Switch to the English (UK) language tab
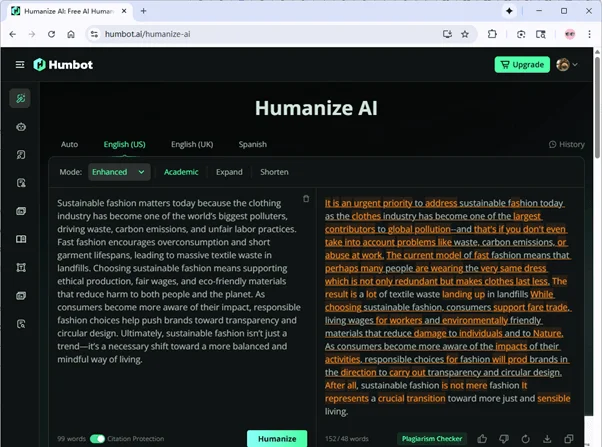 [191, 144]
